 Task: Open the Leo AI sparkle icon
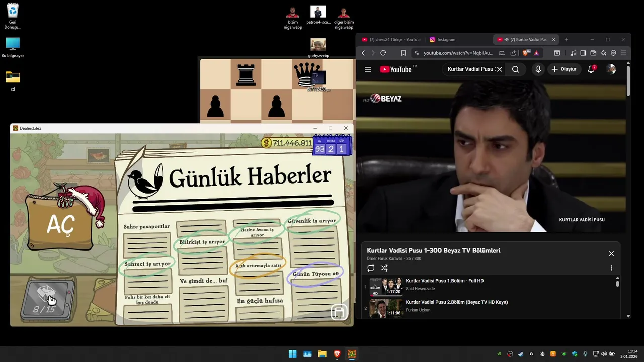tap(603, 53)
